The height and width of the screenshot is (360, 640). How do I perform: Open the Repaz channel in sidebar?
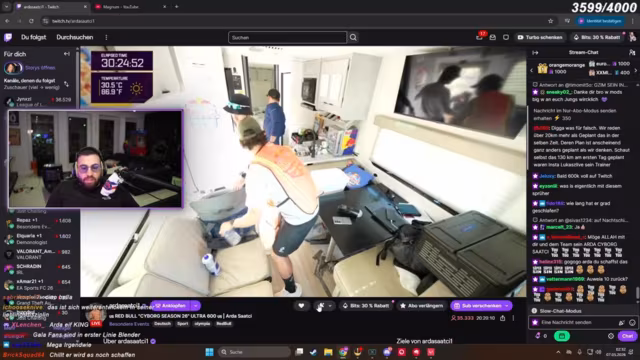pos(38,223)
